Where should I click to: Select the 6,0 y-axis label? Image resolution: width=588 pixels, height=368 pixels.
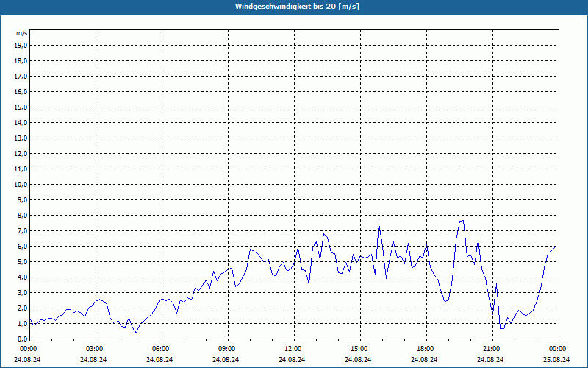point(22,247)
